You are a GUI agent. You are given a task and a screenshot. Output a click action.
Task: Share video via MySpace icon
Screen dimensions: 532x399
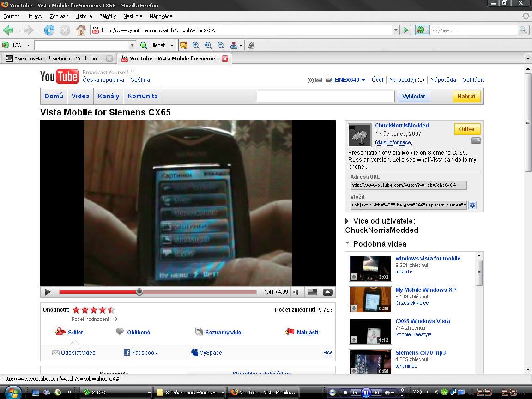point(194,352)
